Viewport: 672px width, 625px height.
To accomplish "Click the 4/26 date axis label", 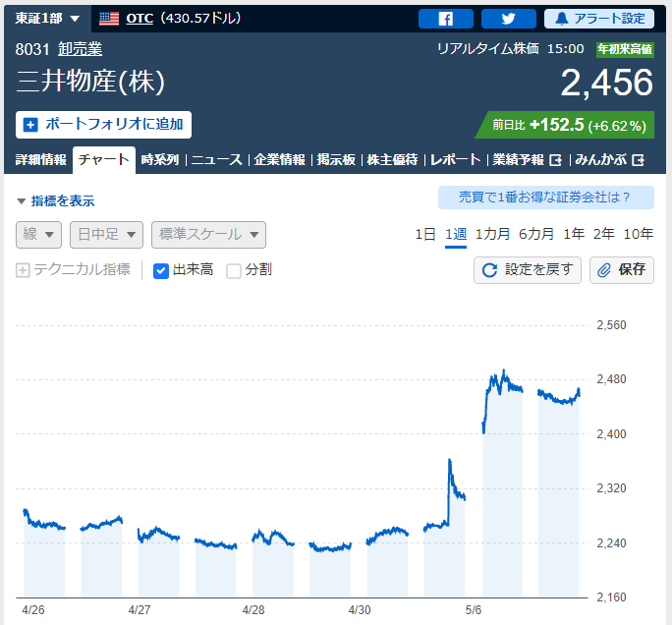I will [x=33, y=609].
